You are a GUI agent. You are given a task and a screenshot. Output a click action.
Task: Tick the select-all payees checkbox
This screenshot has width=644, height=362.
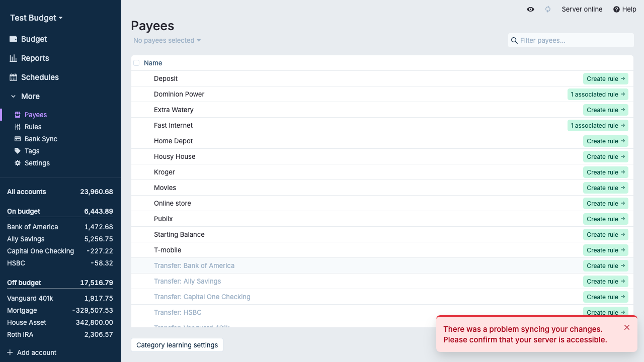click(136, 63)
